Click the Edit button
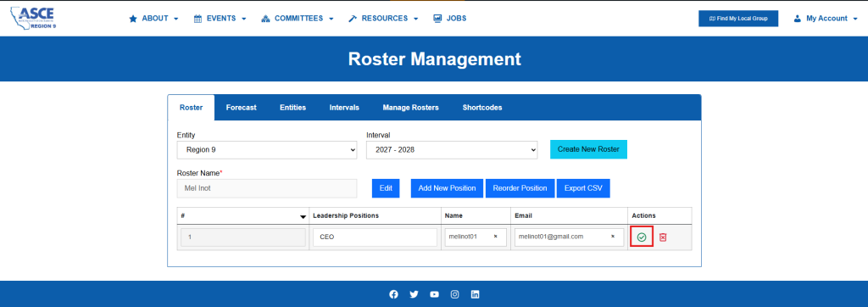Screen dimensions: 868x307 386,188
